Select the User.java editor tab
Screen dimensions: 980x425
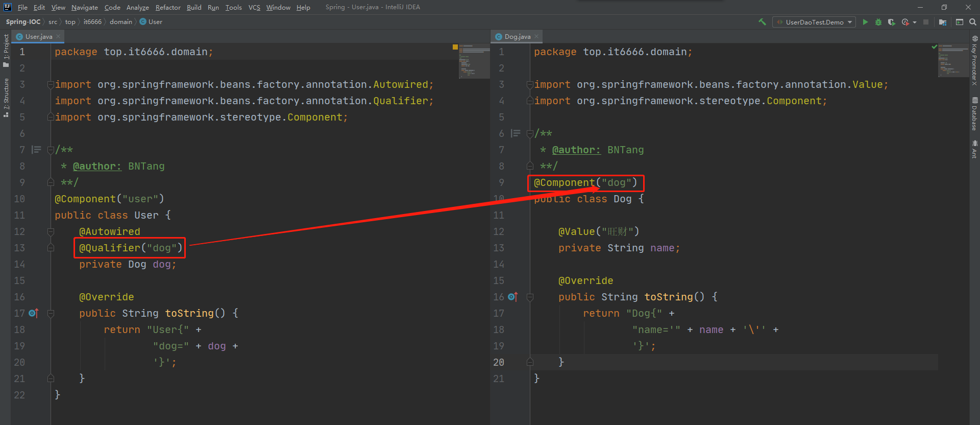39,36
